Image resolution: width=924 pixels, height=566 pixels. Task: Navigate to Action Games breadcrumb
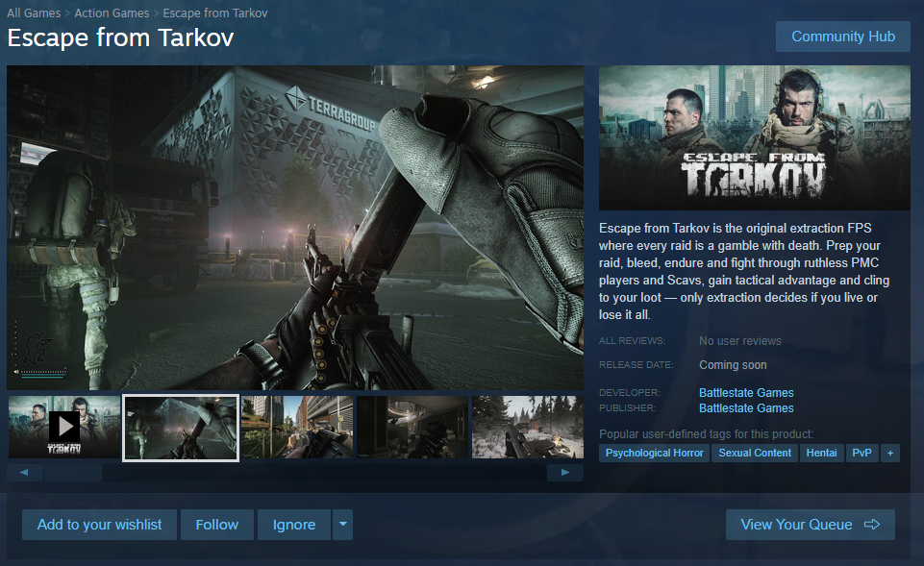(x=112, y=13)
